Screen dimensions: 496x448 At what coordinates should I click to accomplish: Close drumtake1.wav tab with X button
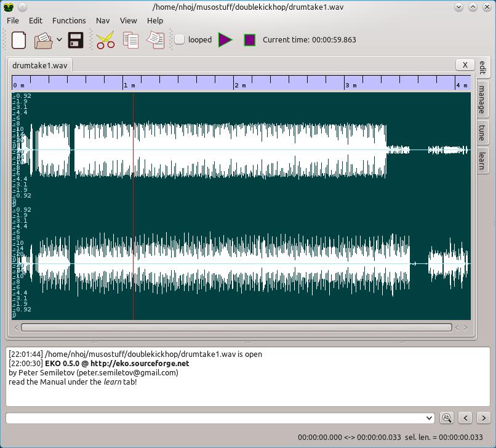click(465, 65)
